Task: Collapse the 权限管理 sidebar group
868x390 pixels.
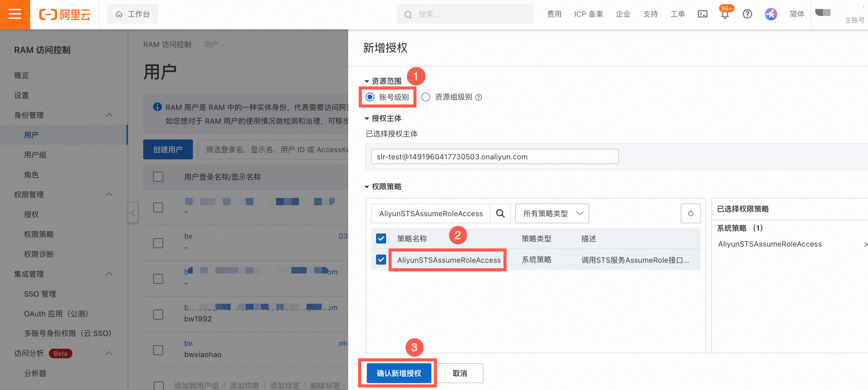Action: click(109, 195)
